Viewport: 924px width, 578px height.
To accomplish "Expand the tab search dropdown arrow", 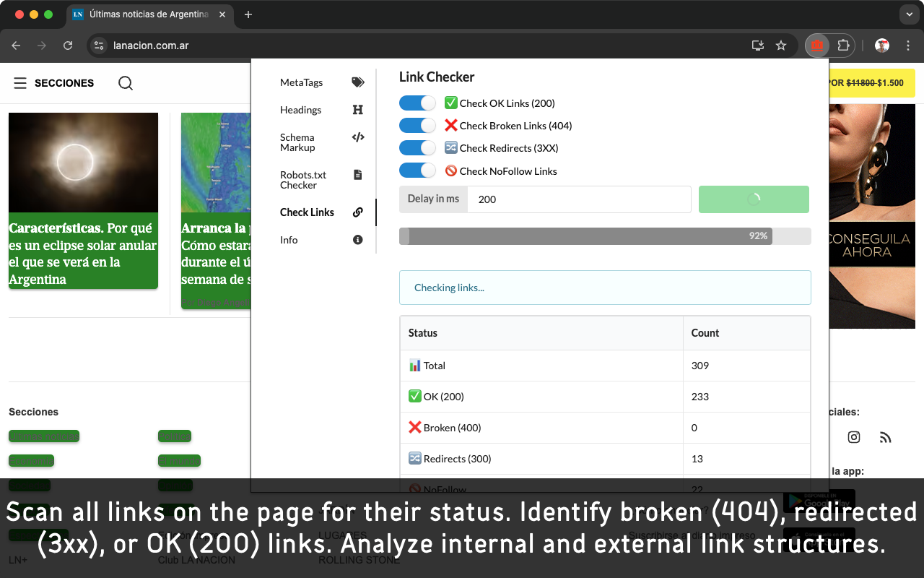I will pyautogui.click(x=908, y=14).
